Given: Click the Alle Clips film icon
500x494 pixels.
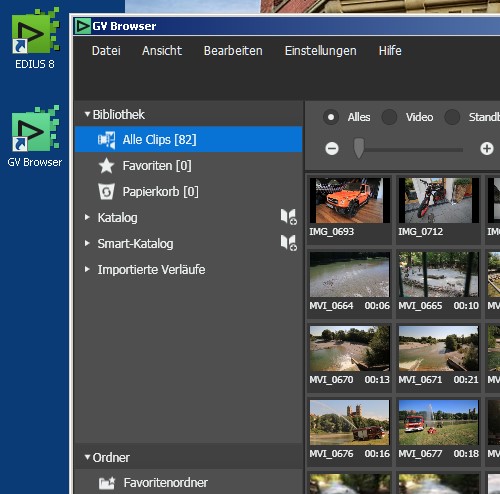Looking at the screenshot, I should 107,140.
